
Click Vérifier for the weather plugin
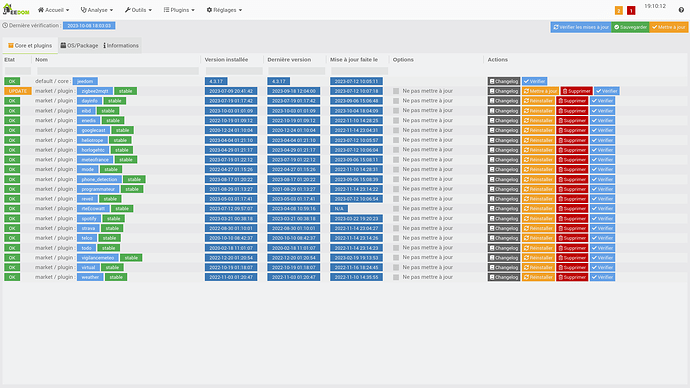(x=602, y=277)
